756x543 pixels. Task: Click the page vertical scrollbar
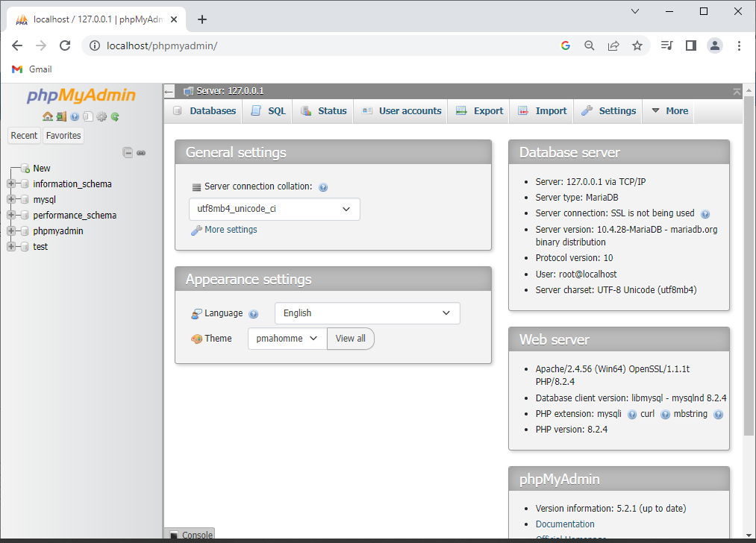(749, 265)
